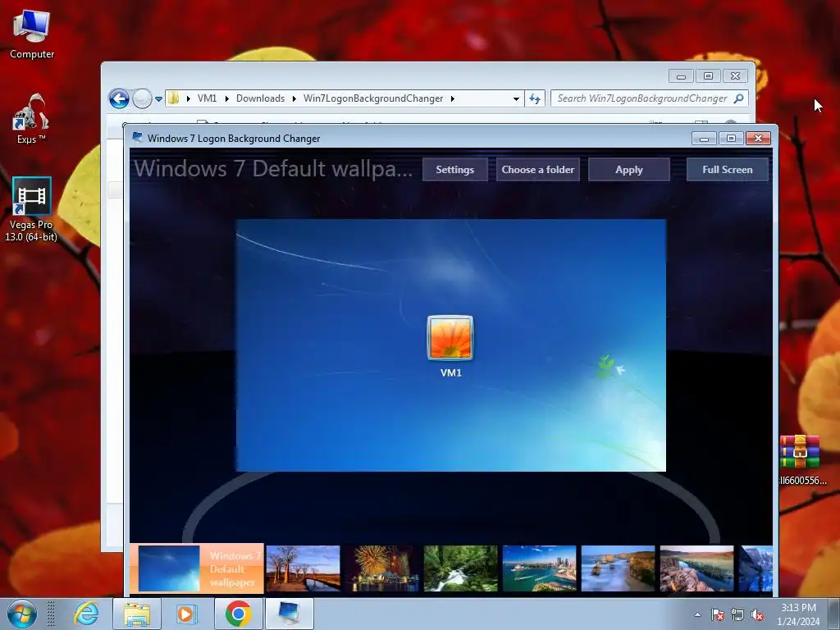Select the VM1 breadcrumb in Explorer
This screenshot has height=630, width=840.
(207, 98)
